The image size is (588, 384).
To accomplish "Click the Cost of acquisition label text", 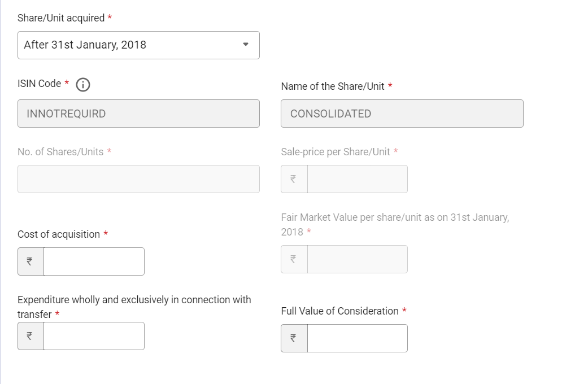I will point(59,234).
